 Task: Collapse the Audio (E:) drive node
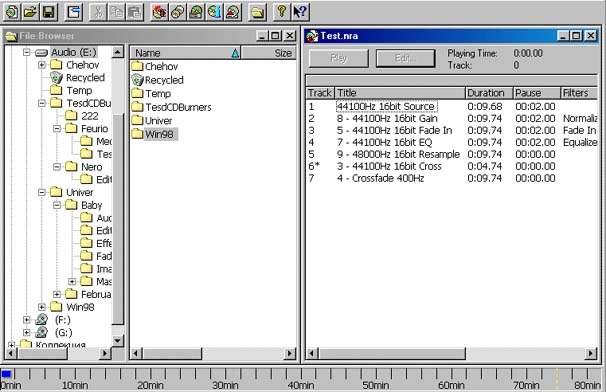tap(26, 52)
